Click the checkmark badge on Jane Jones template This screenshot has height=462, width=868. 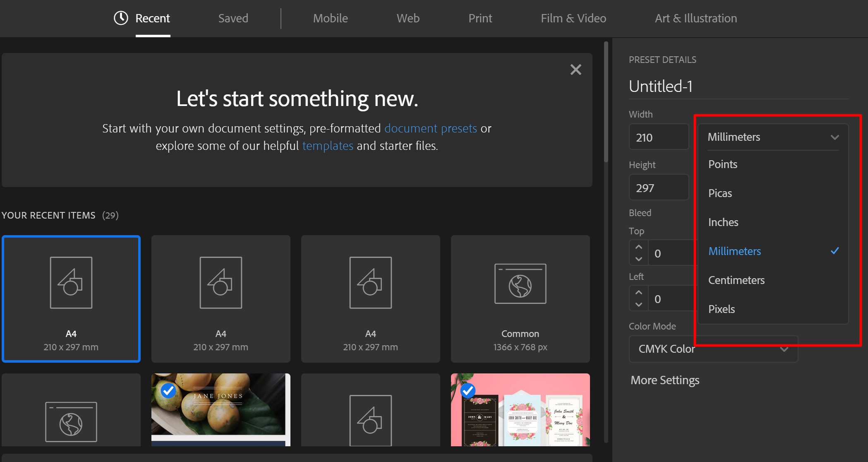pos(168,390)
